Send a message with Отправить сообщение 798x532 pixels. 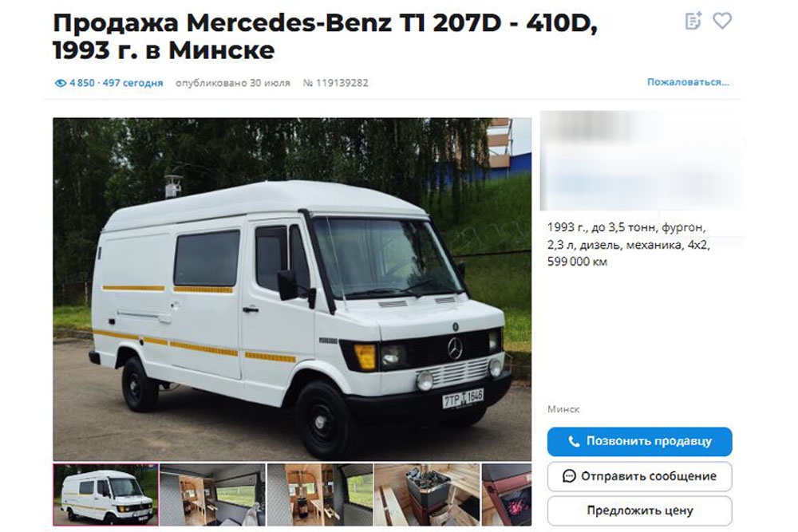pyautogui.click(x=640, y=476)
